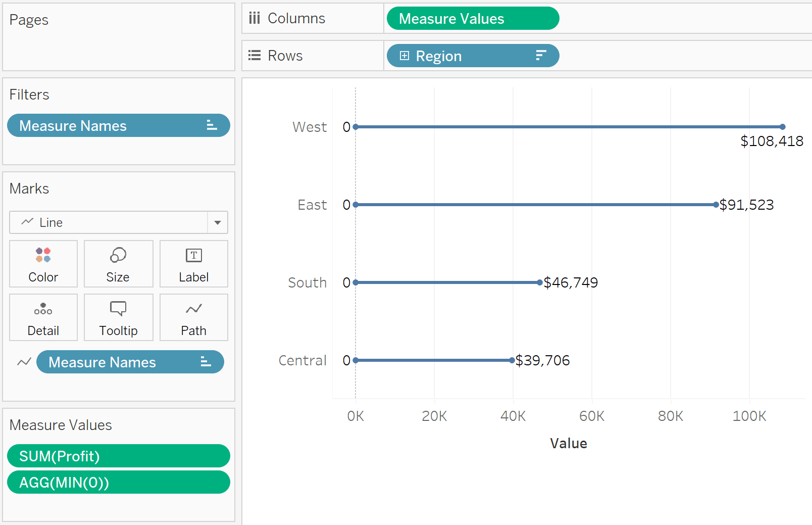Click the 0 label beside Central
The width and height of the screenshot is (812, 525).
[x=346, y=360]
